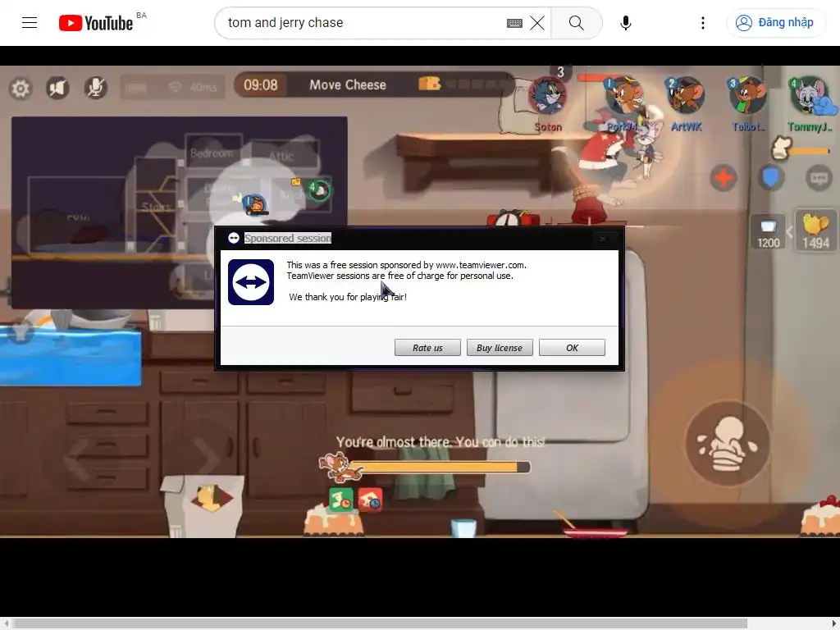This screenshot has height=630, width=840.
Task: Click the cheese counter icon
Action: click(x=429, y=84)
